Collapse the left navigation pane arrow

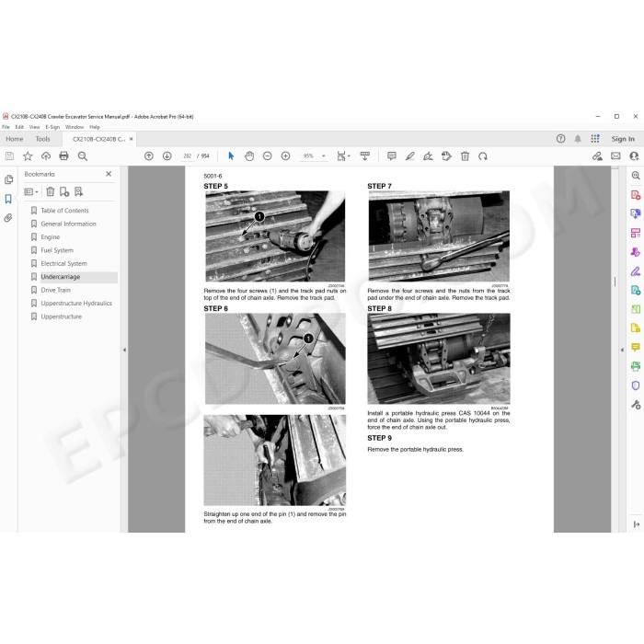[x=124, y=350]
